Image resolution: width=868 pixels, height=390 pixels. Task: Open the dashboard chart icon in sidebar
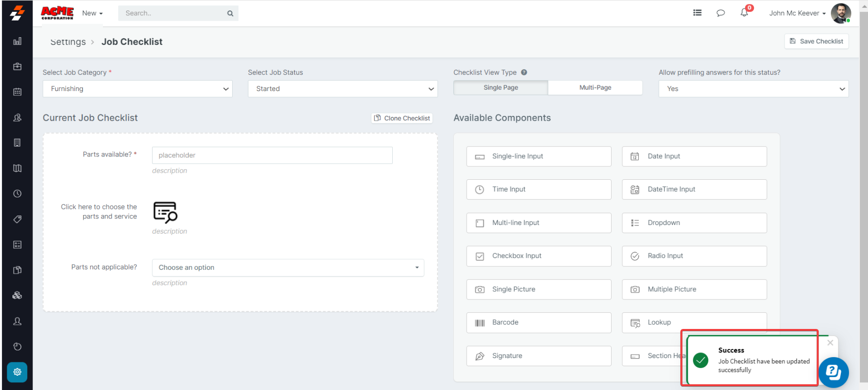[17, 41]
